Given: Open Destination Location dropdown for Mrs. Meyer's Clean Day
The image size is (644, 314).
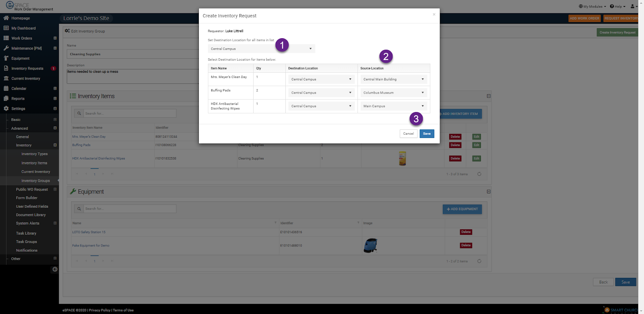Looking at the screenshot, I should (321, 79).
